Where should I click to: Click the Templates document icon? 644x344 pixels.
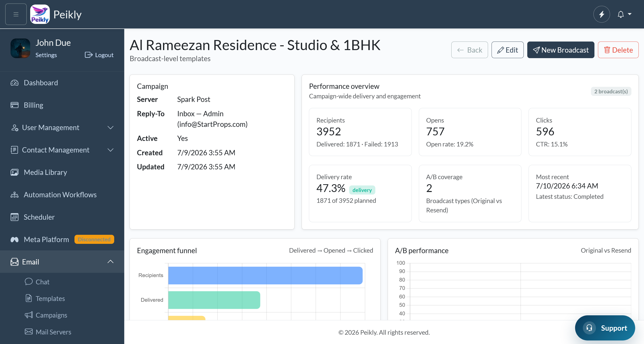[x=29, y=298]
